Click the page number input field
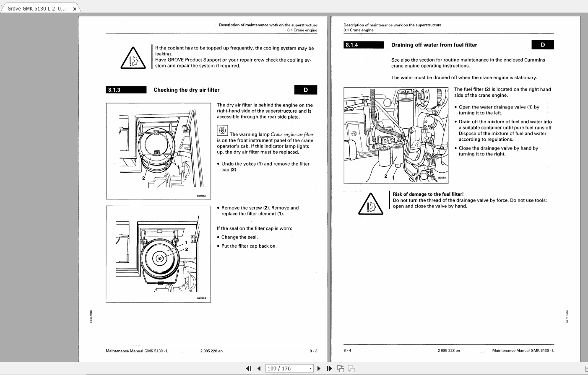 tap(281, 368)
